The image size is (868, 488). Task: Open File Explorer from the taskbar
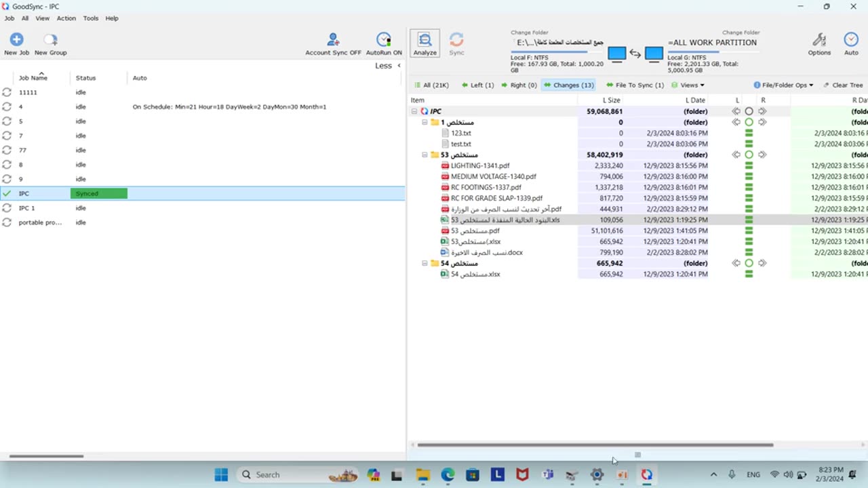[x=422, y=474]
